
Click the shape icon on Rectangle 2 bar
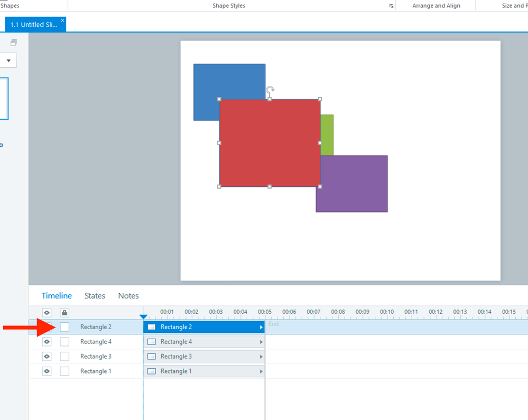(152, 327)
